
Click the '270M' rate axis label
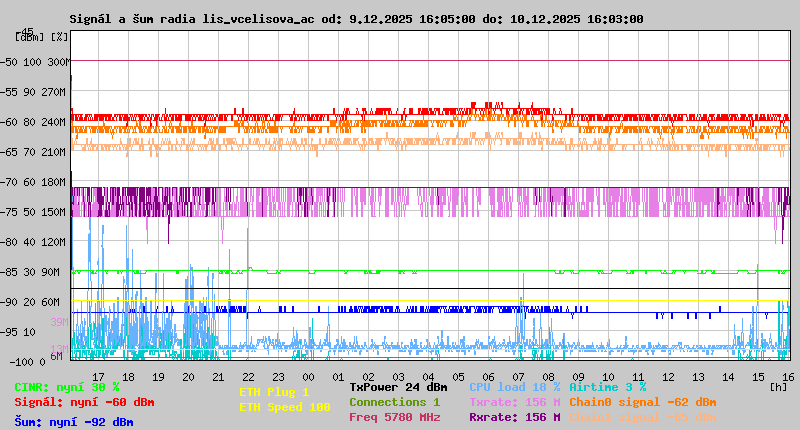click(x=56, y=92)
